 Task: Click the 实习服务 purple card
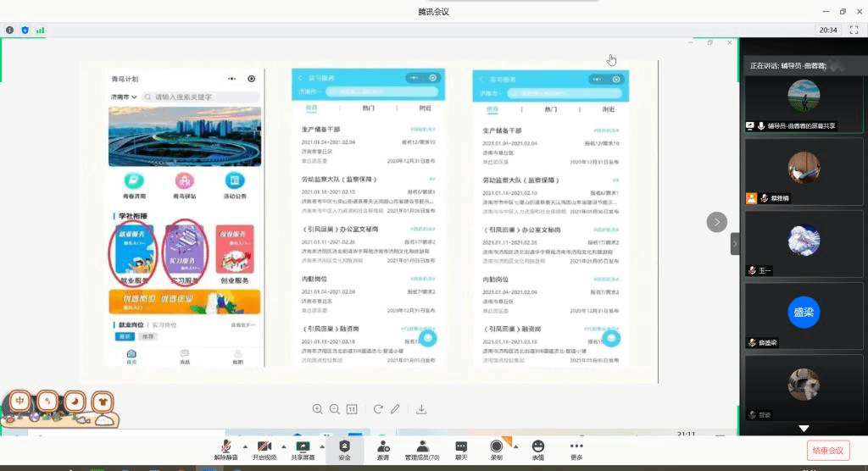click(184, 249)
